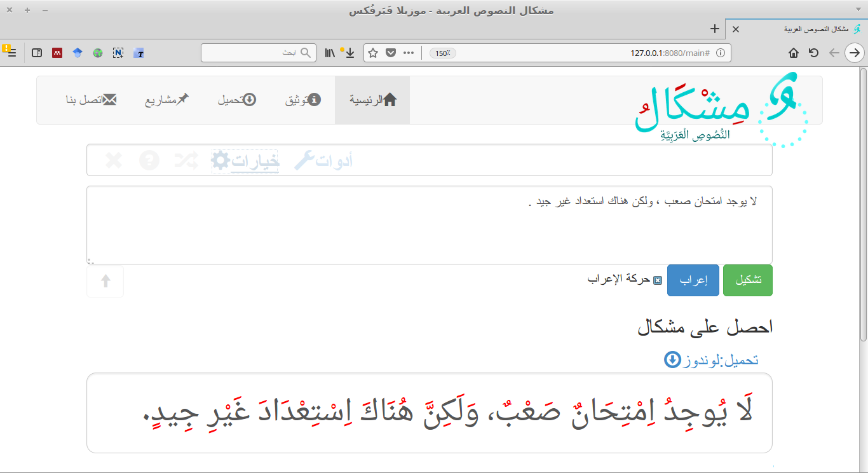Click the تحميل:لوندوز download link
The image size is (868, 473).
[711, 360]
